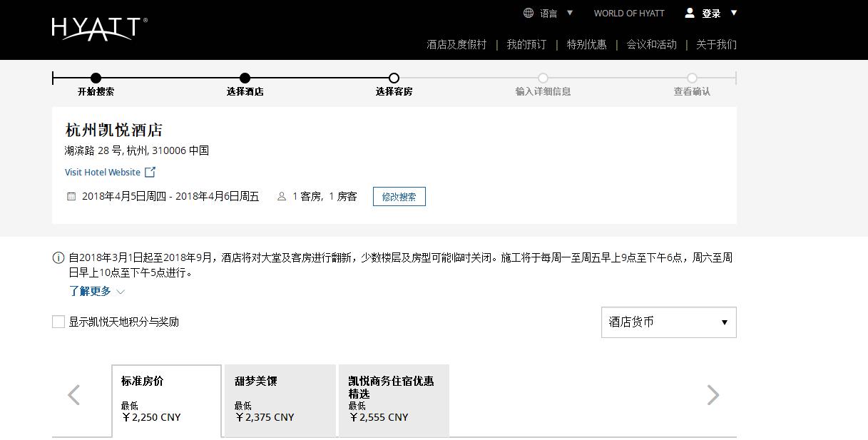Click 登录 to sign in
This screenshot has width=868, height=440.
point(711,14)
